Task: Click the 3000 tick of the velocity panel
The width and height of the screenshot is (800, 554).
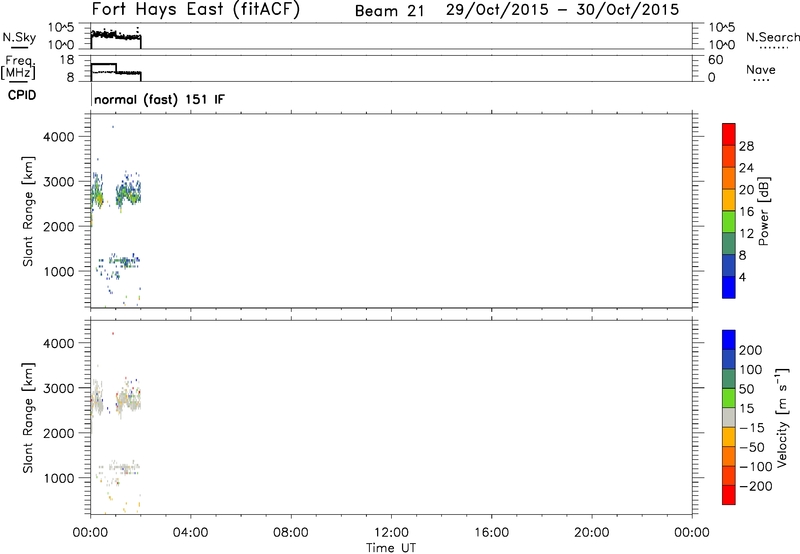Action: pos(59,388)
